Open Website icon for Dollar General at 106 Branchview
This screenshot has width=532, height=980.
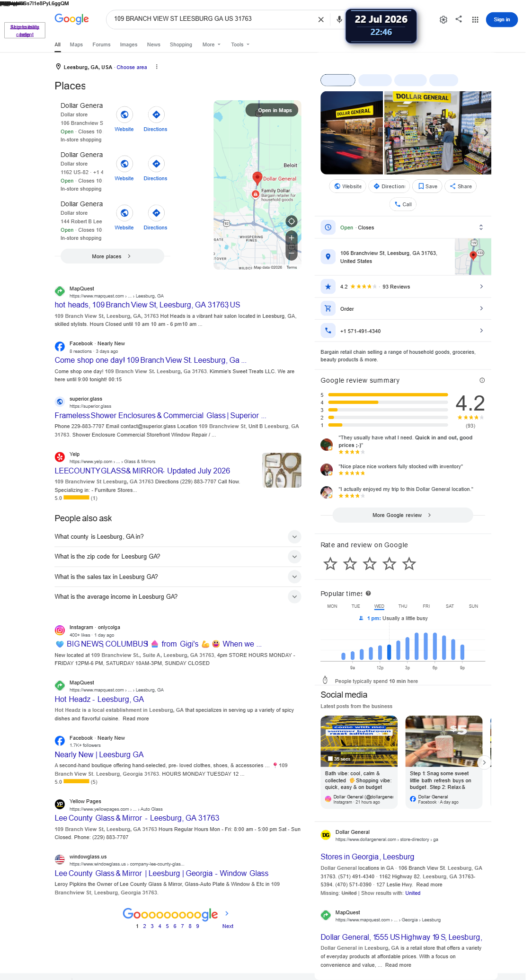tap(124, 114)
